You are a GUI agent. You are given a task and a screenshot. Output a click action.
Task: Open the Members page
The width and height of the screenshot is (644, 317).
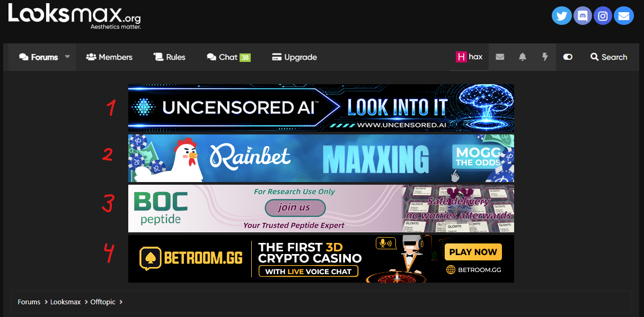[109, 57]
